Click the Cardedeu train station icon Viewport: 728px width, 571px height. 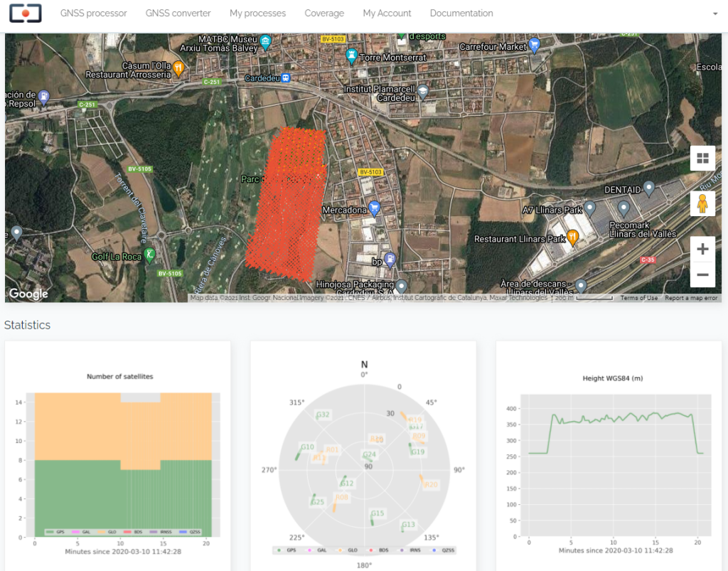pyautogui.click(x=285, y=78)
